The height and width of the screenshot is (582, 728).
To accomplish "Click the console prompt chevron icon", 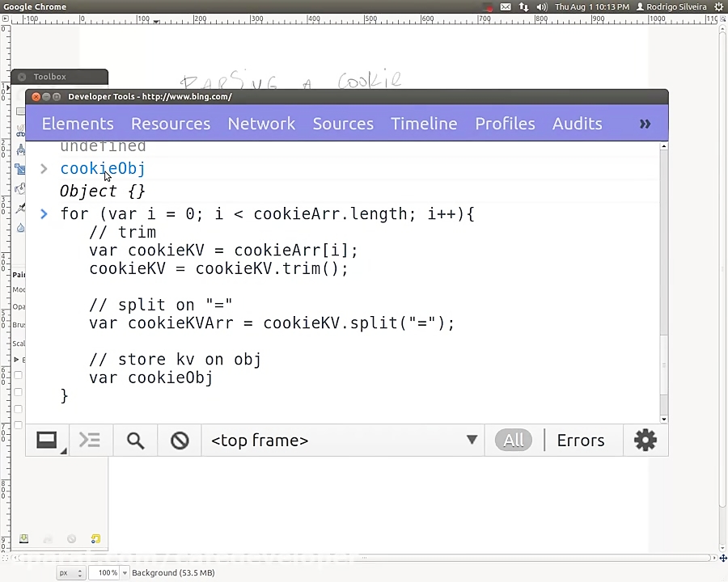I will click(89, 440).
